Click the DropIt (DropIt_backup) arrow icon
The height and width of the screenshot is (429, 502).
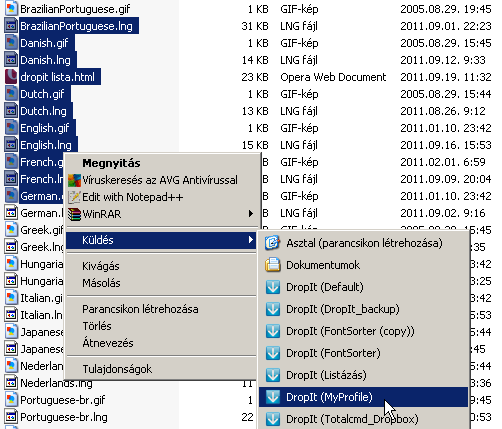click(273, 309)
